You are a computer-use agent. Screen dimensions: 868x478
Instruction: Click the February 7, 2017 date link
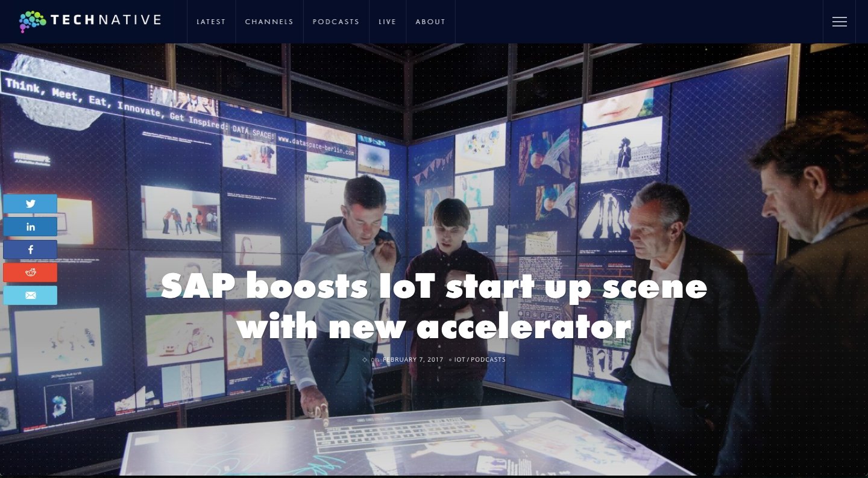click(413, 360)
